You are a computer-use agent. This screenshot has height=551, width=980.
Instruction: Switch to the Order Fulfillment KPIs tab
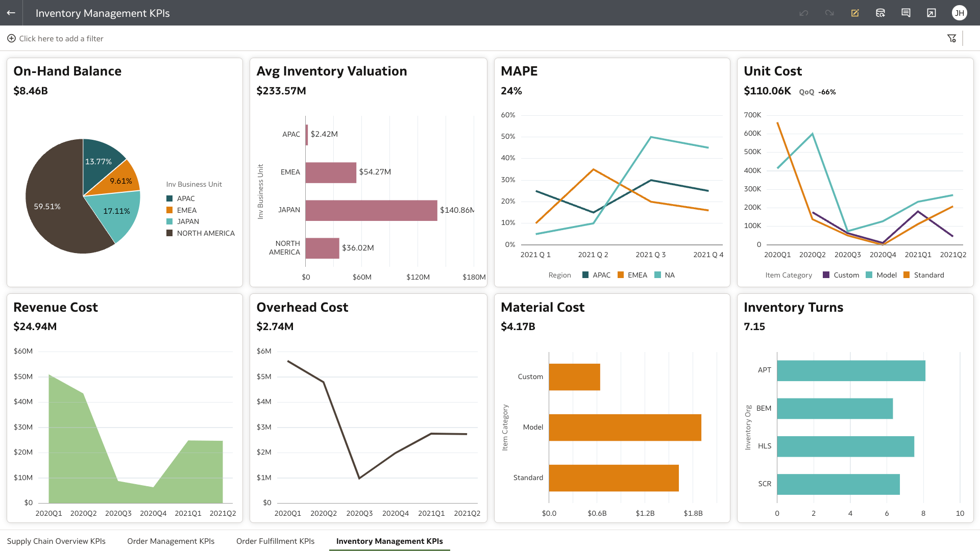coord(275,541)
